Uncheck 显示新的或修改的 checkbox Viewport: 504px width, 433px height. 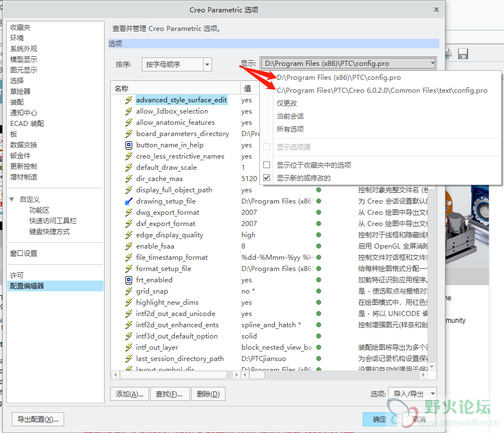pos(267,178)
